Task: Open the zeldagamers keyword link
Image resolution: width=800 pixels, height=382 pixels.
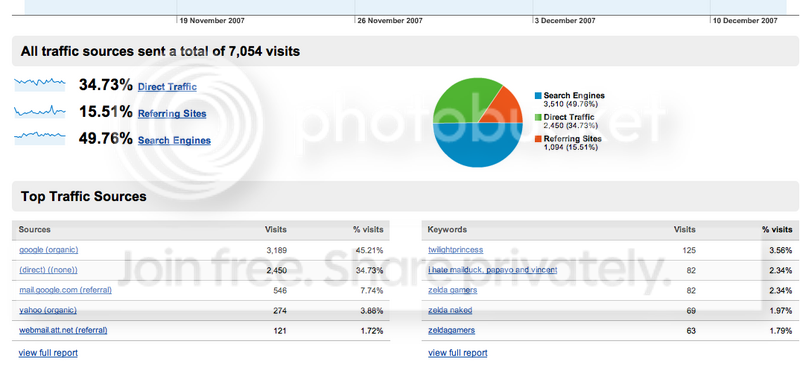Action: click(452, 330)
